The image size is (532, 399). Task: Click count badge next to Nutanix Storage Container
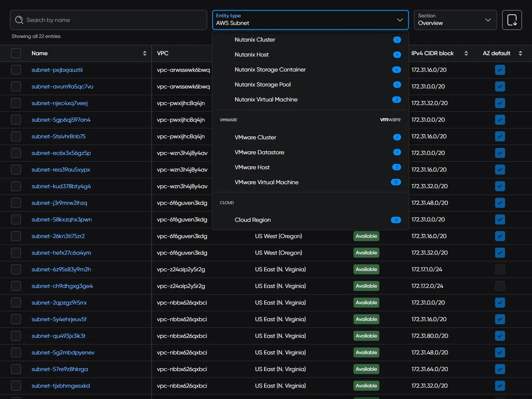click(x=397, y=69)
